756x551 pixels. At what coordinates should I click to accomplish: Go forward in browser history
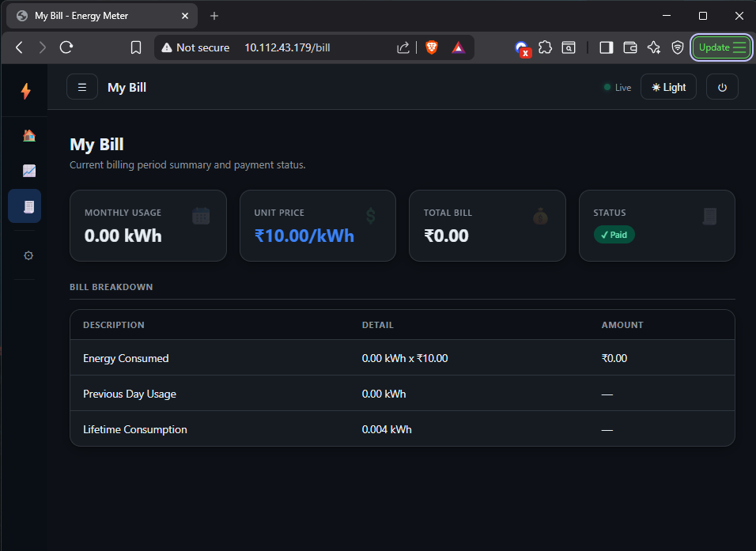(x=43, y=47)
